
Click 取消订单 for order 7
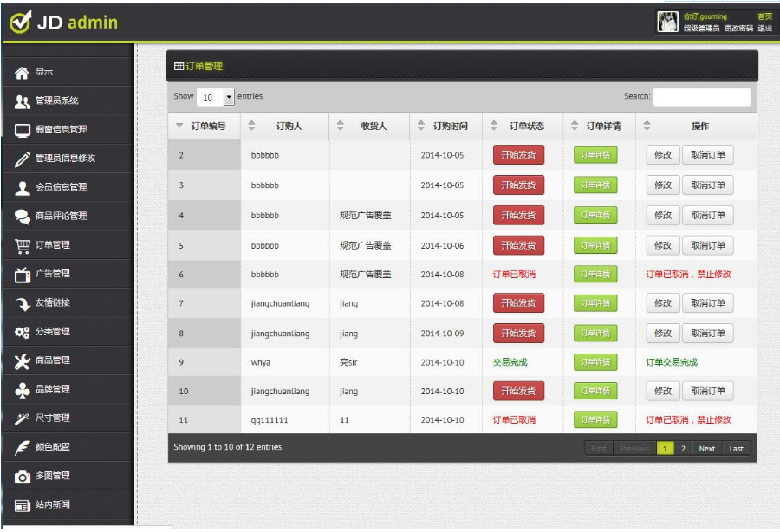click(x=707, y=302)
